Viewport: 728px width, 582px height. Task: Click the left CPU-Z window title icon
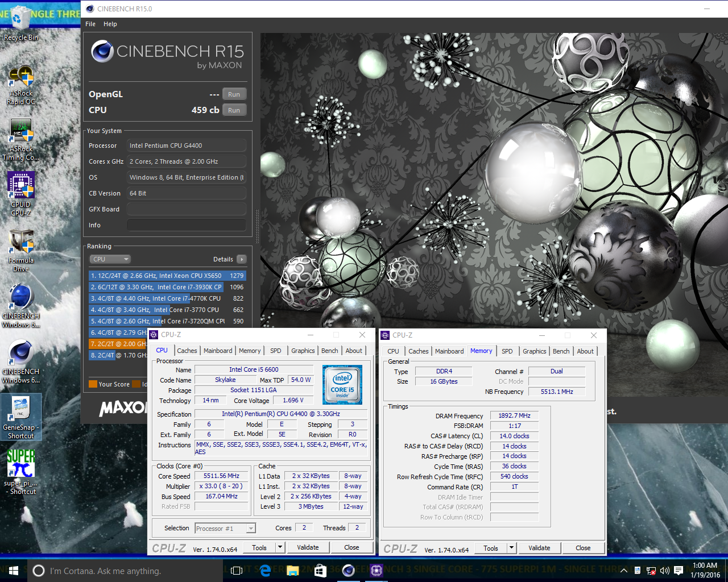click(154, 335)
